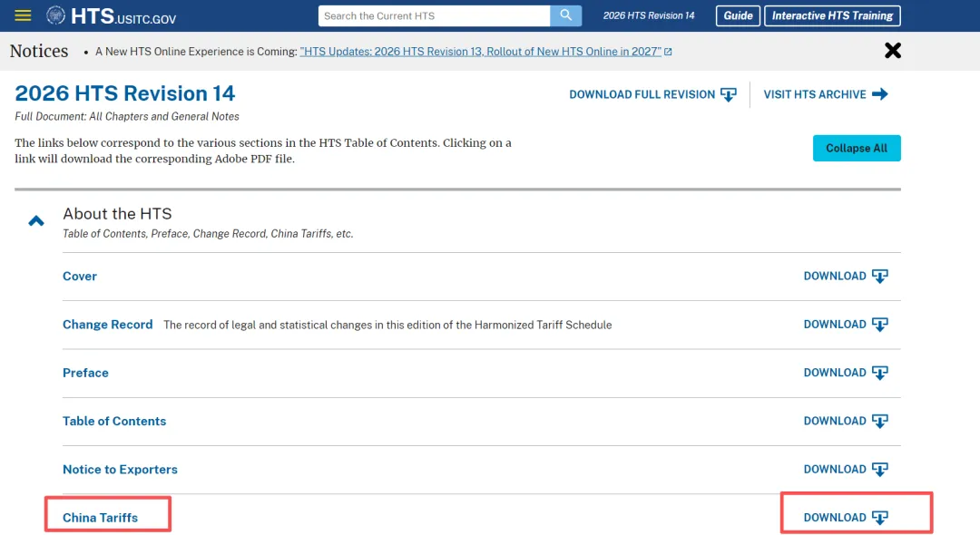This screenshot has width=980, height=535.
Task: Click the 2026 HTS Revision 14 page title
Action: click(x=125, y=93)
